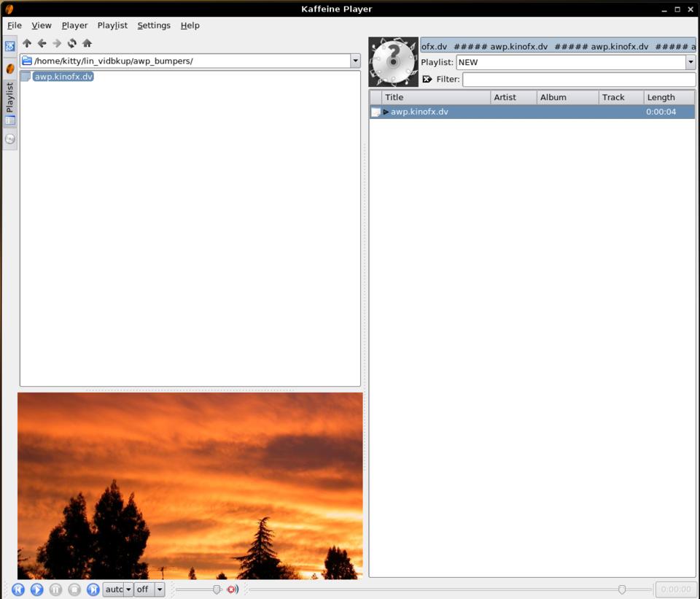
Task: Open the Player menu
Action: (x=74, y=26)
